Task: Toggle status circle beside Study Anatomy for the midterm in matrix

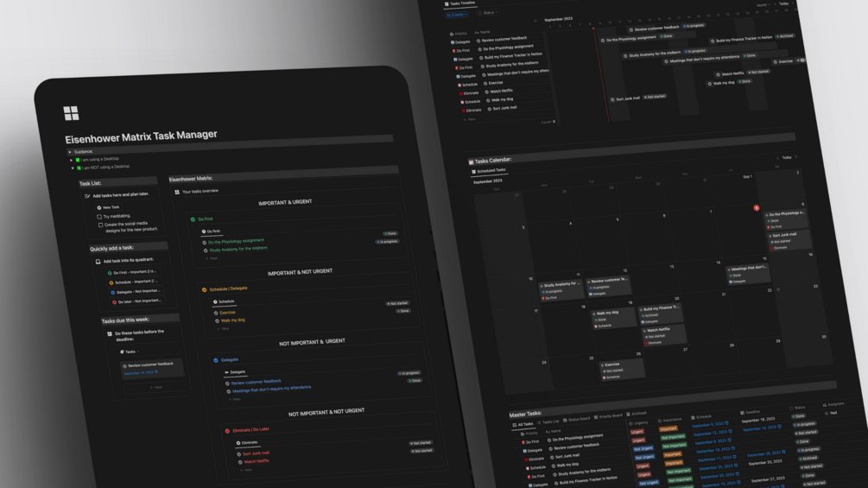Action: 206,250
